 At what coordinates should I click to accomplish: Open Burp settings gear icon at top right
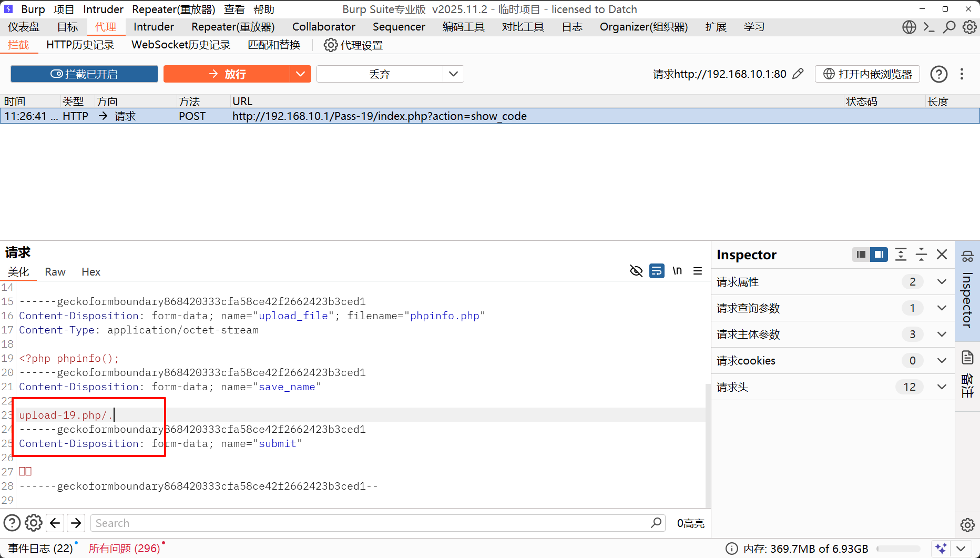(969, 27)
